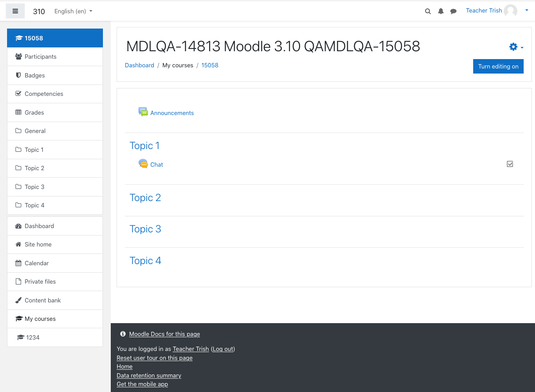Open the Announcements forum link

pyautogui.click(x=172, y=113)
